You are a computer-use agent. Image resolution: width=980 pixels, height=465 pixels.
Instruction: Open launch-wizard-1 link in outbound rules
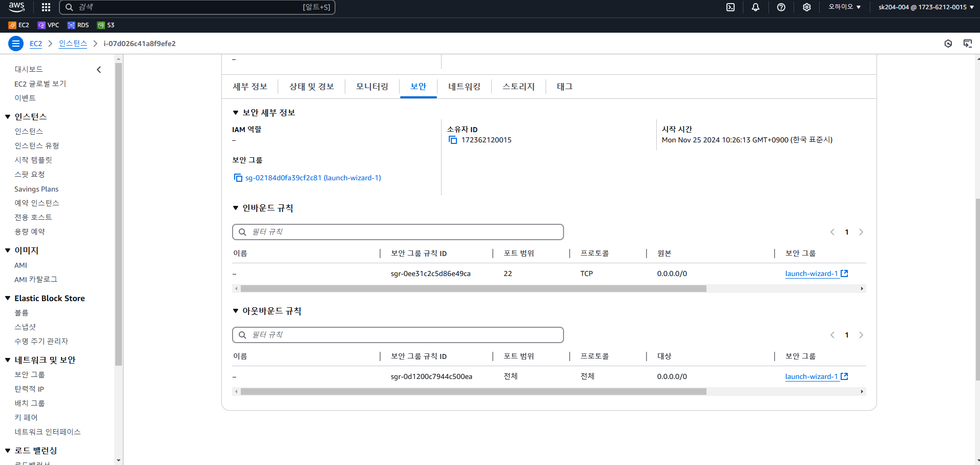pos(817,376)
